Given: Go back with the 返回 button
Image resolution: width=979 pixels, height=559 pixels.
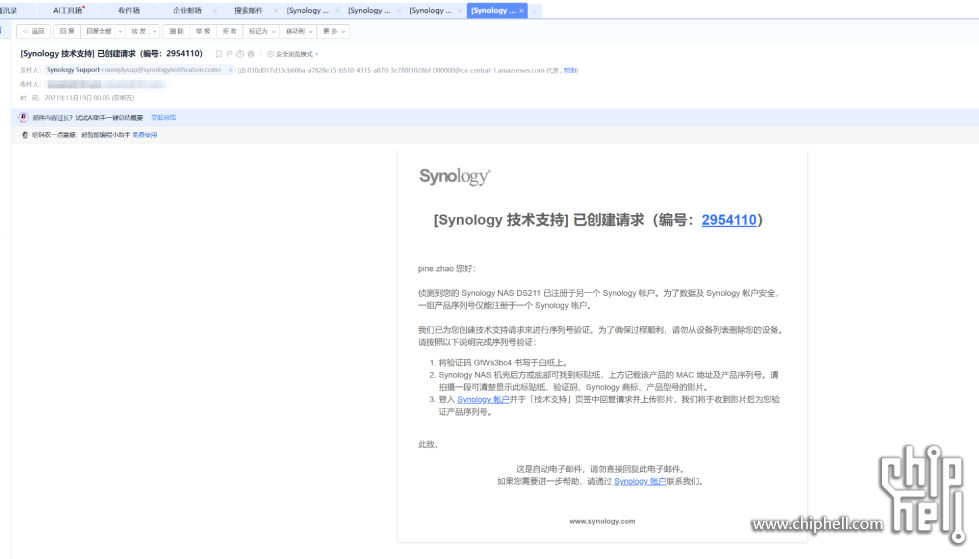Looking at the screenshot, I should pyautogui.click(x=34, y=31).
